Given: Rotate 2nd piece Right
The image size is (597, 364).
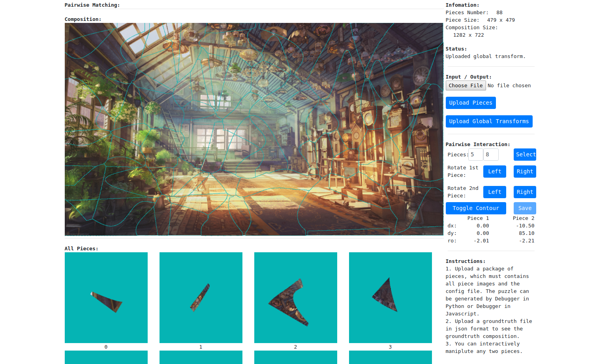Looking at the screenshot, I should 525,192.
